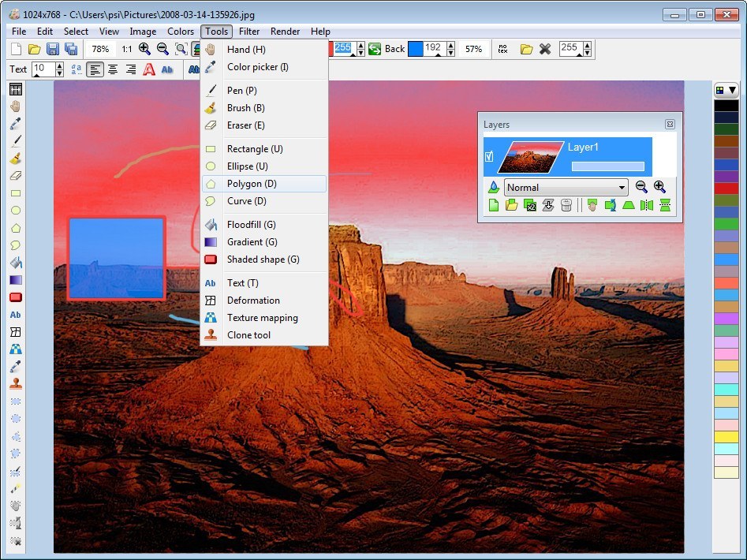The image size is (747, 560).
Task: Click the text outline 'A' icon
Action: coord(149,69)
